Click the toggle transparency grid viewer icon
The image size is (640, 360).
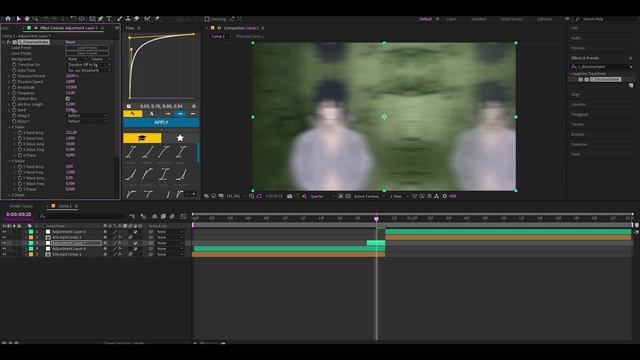[x=348, y=196]
